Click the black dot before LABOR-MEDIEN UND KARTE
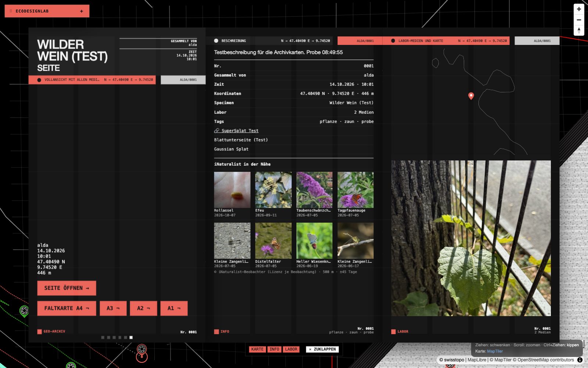 [393, 41]
